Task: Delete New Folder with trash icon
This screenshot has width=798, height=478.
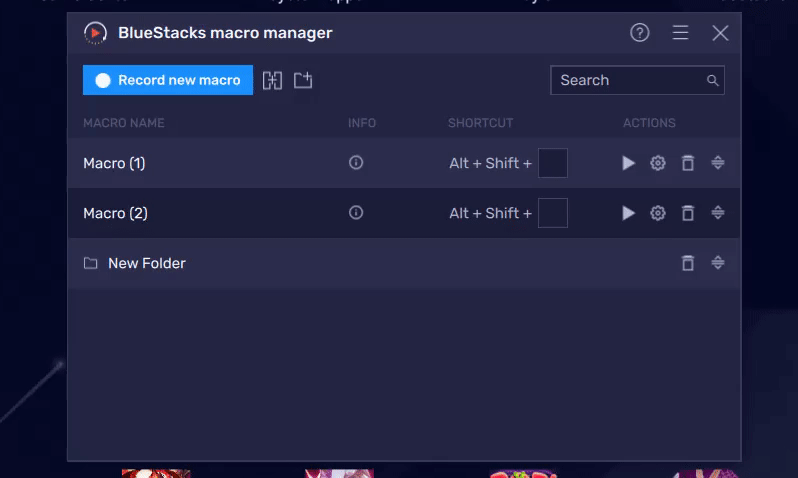Action: [688, 263]
